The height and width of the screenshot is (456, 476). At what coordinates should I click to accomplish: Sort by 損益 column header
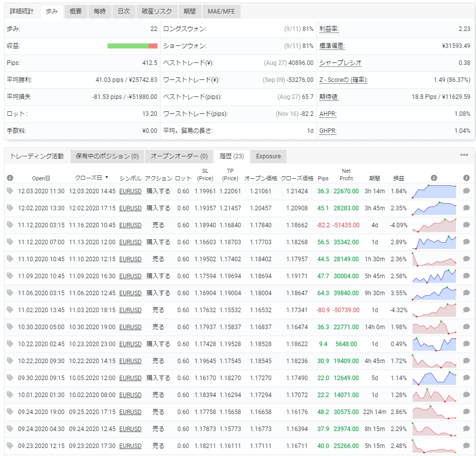click(398, 178)
